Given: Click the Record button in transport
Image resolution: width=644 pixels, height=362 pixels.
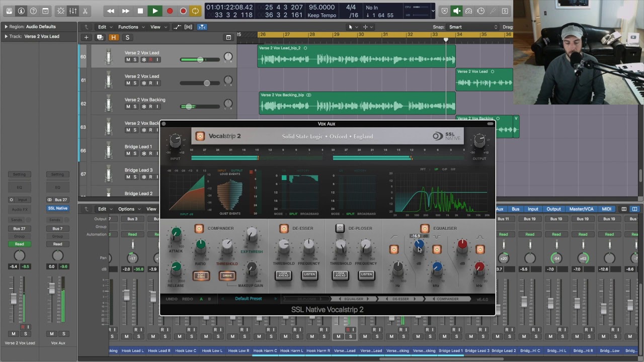Looking at the screenshot, I should [x=170, y=11].
